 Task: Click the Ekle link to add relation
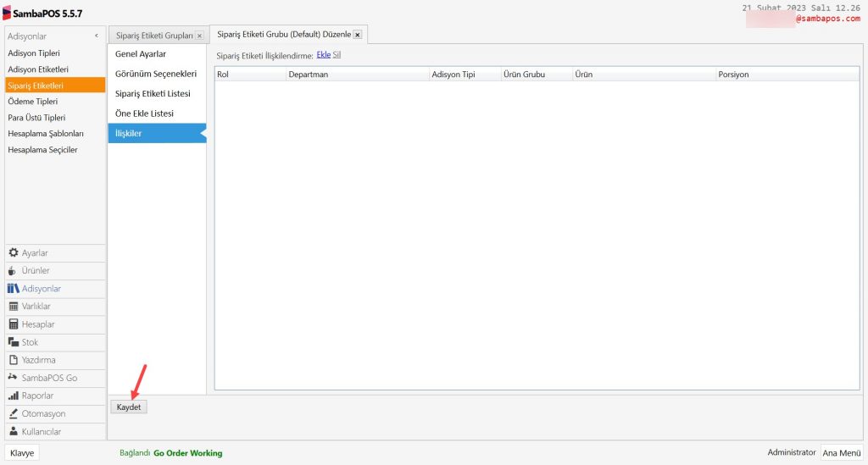pos(323,55)
